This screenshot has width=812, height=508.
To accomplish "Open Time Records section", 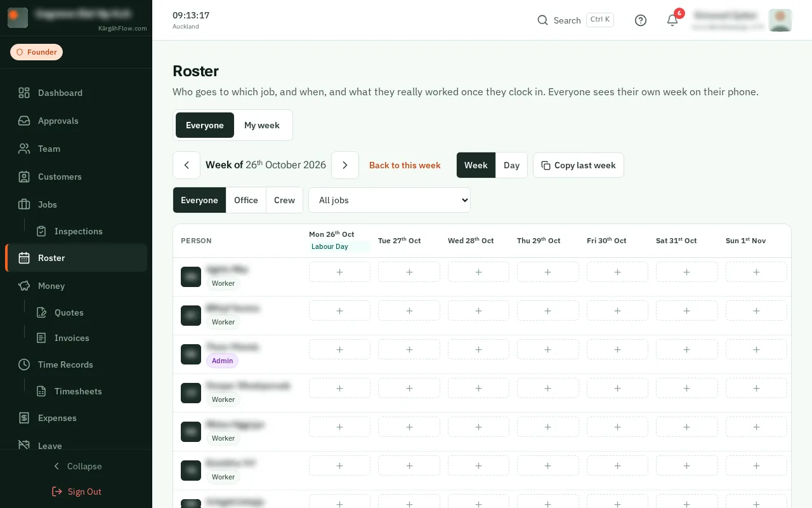I will (x=76, y=364).
